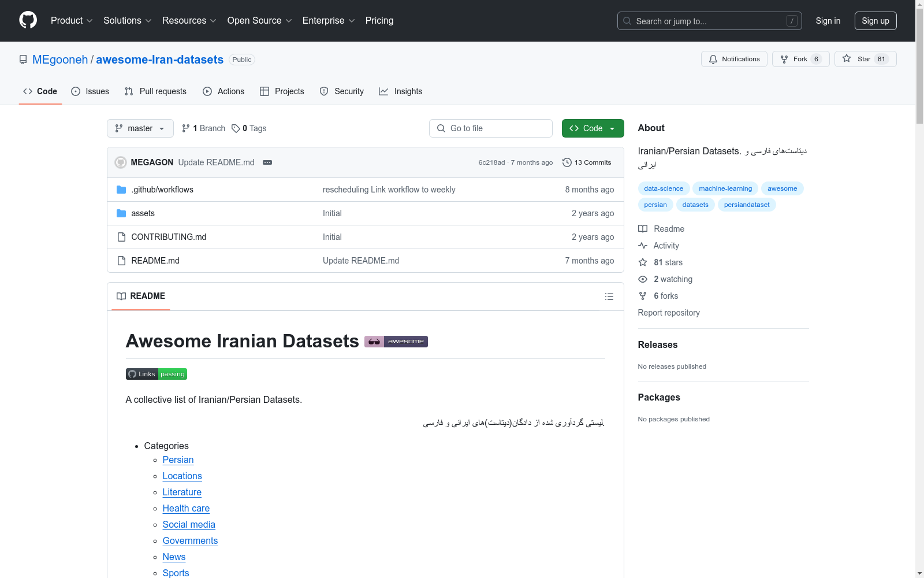Open the data-science topic tag
Viewport: 924px width, 578px height.
click(x=664, y=188)
